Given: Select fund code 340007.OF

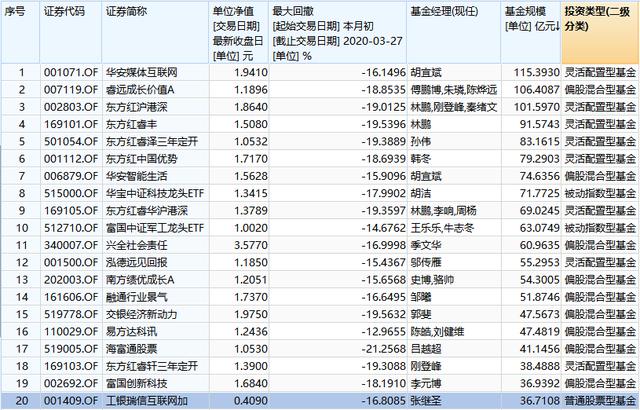Looking at the screenshot, I should click(71, 245).
